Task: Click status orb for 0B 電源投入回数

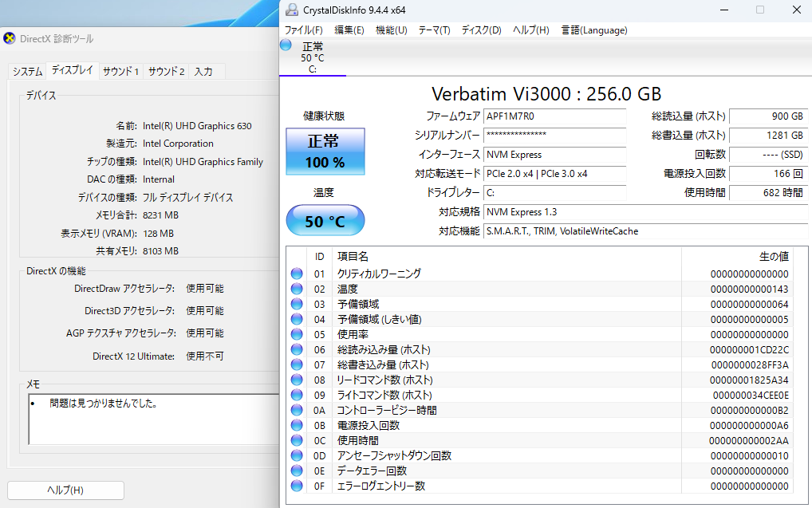Action: [x=297, y=424]
